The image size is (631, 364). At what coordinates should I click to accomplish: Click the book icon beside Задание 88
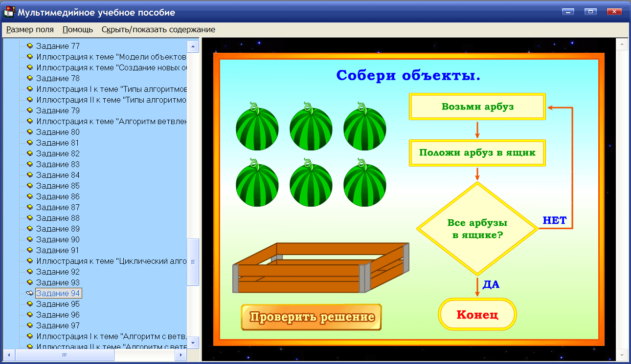pos(29,218)
